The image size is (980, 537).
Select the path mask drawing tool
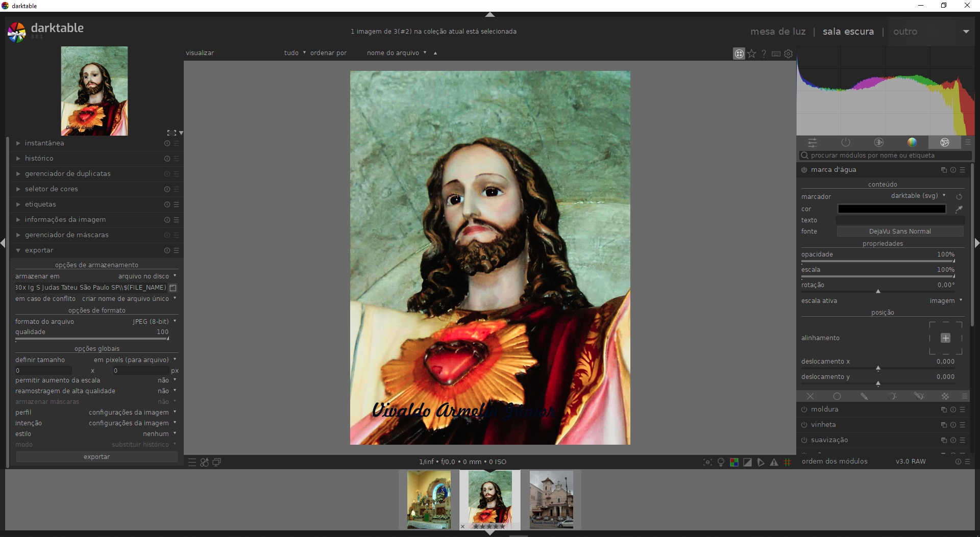click(864, 396)
